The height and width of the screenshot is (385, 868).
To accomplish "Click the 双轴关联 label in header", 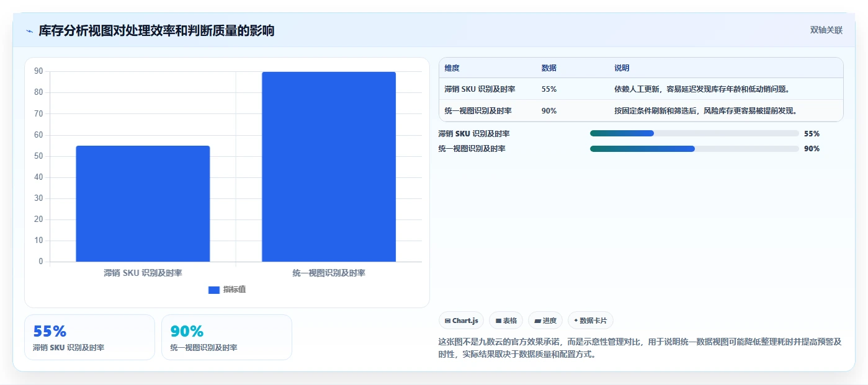I will (x=826, y=30).
